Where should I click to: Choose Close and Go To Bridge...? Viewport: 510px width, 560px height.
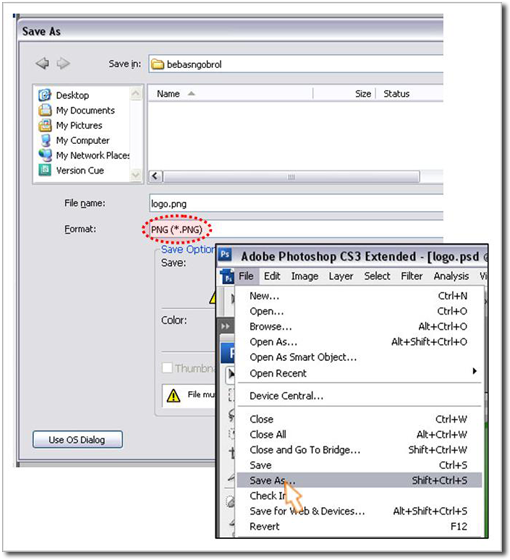coord(359,450)
